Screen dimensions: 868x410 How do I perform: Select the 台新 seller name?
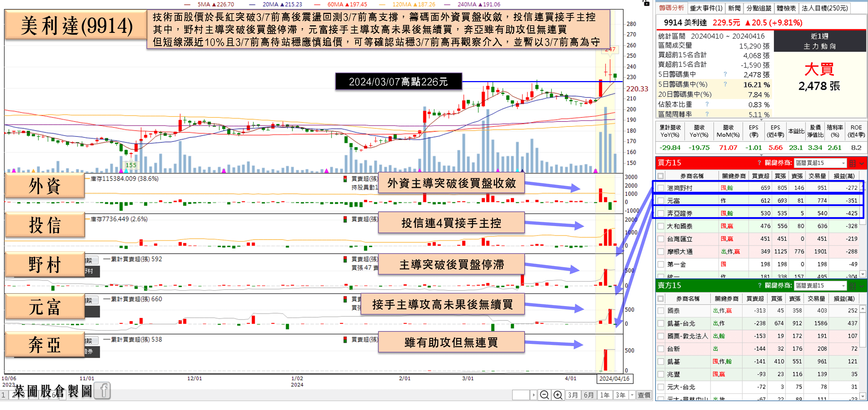point(673,349)
